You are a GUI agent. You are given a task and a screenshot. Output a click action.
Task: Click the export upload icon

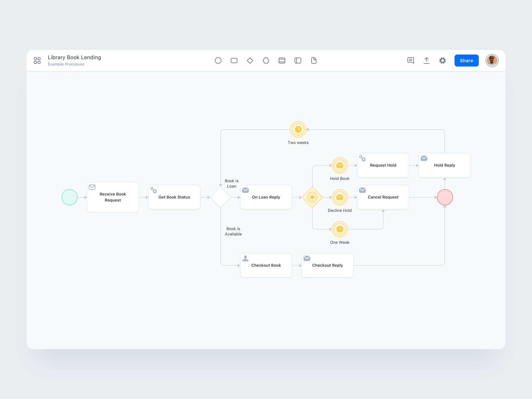coord(426,61)
